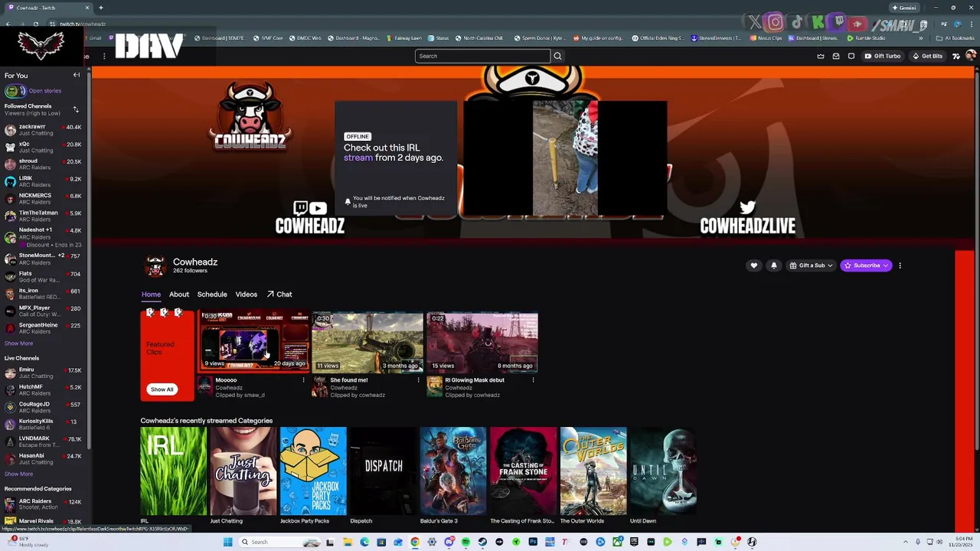The height and width of the screenshot is (551, 980).
Task: Open the Just Chatting category tile
Action: 243,471
